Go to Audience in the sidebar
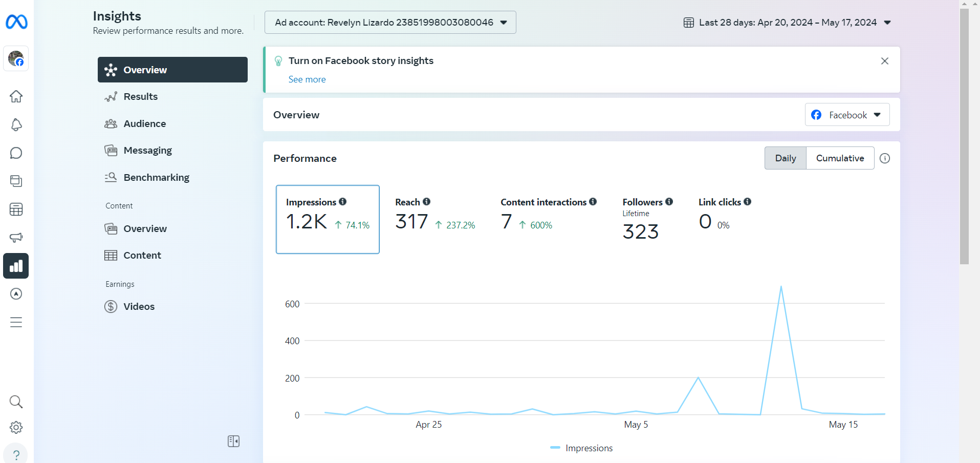Screen dimensions: 980x463 145,123
